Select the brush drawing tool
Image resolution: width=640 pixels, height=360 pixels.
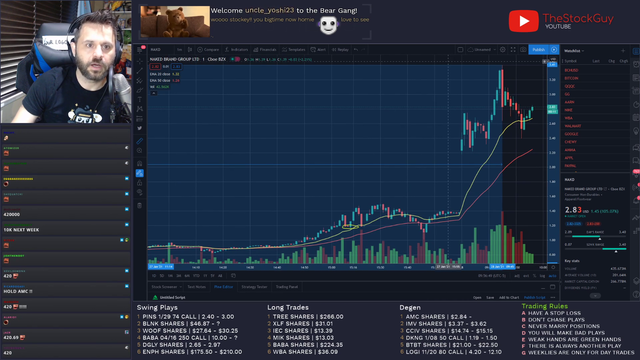pyautogui.click(x=140, y=90)
